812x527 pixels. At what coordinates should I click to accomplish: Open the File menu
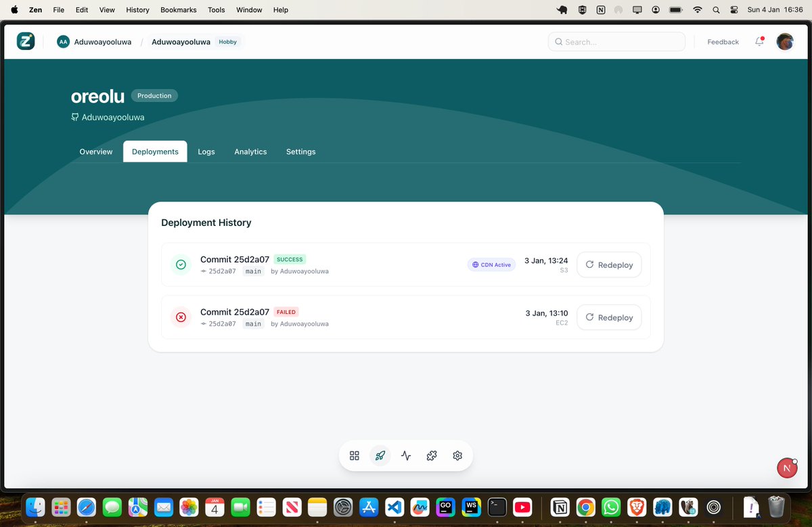tap(59, 10)
